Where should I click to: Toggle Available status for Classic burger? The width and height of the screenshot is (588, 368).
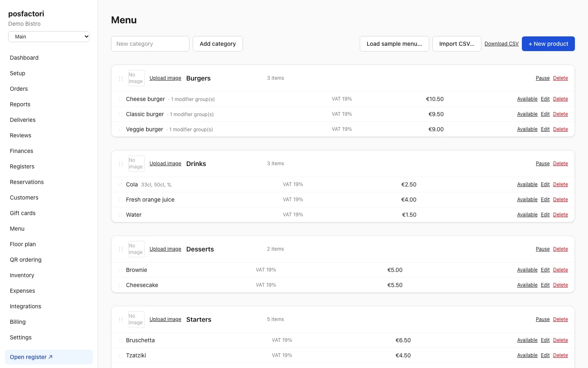point(527,114)
